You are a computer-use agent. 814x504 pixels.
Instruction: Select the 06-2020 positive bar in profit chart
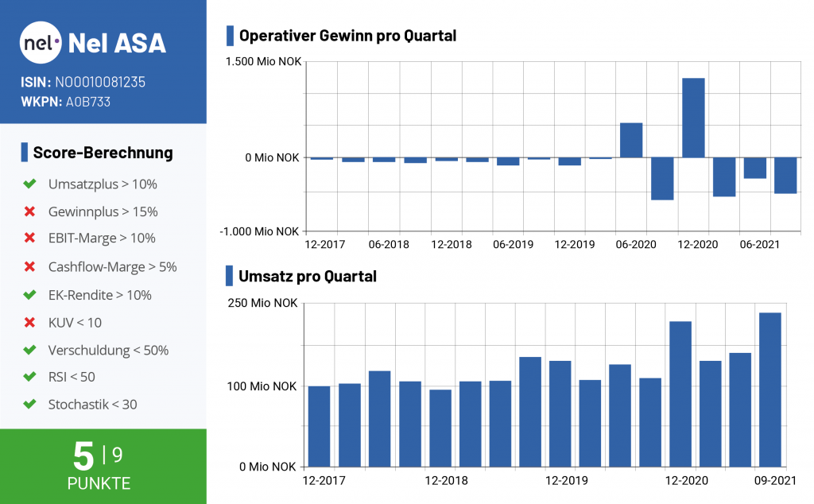[631, 140]
